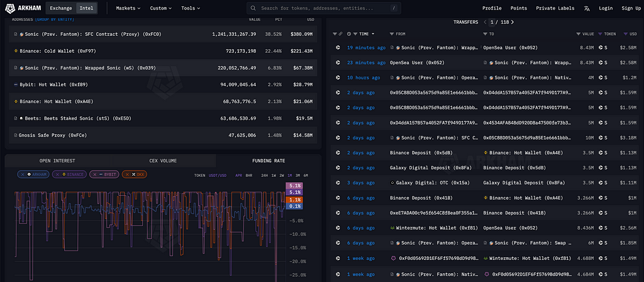The width and height of the screenshot is (644, 282).
Task: Toggle TIME column sort arrow
Action: [373, 34]
